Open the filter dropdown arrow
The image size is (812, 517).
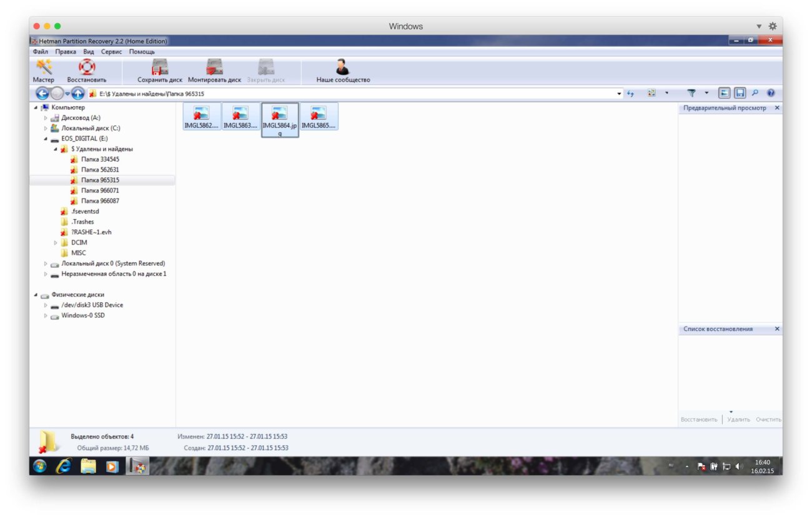coord(706,93)
